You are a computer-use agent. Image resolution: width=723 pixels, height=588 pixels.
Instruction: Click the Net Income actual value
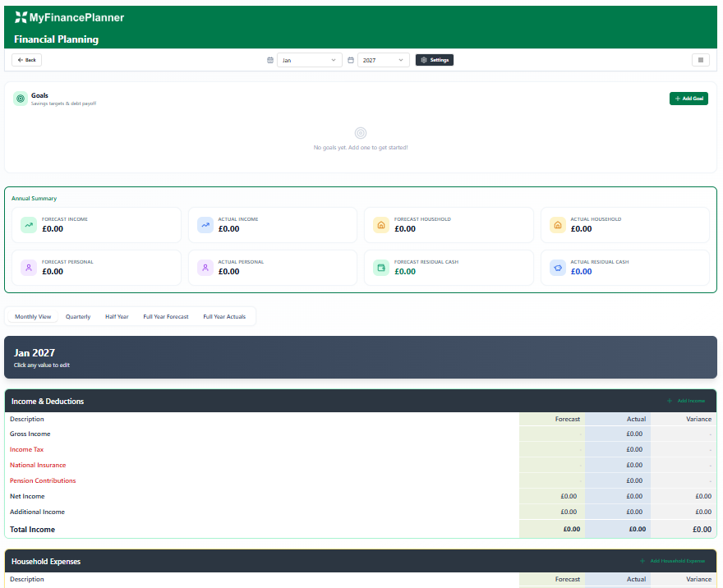(634, 496)
